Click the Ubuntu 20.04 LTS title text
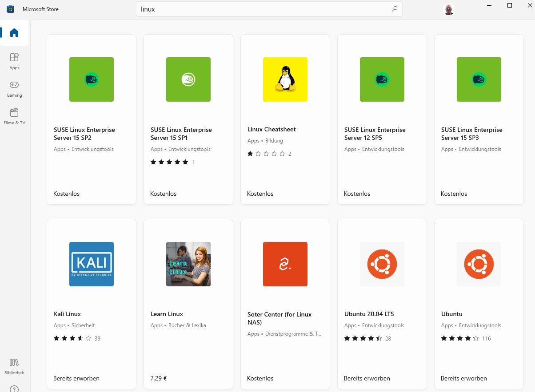Image resolution: width=535 pixels, height=392 pixels. click(369, 314)
